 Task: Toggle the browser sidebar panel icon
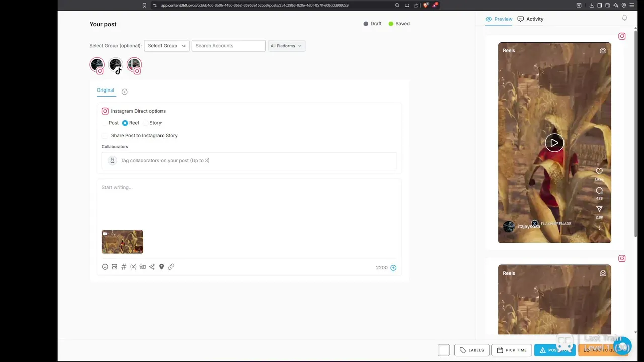tap(600, 5)
